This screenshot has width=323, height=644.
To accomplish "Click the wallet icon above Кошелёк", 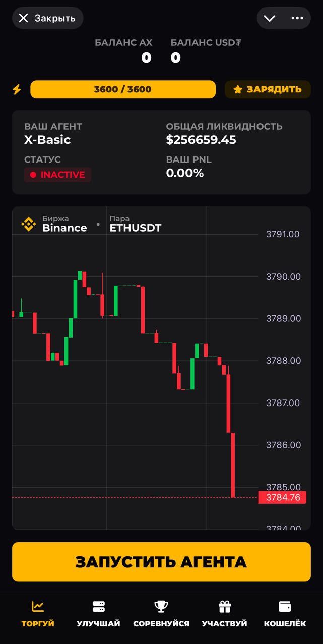I will pos(285,607).
